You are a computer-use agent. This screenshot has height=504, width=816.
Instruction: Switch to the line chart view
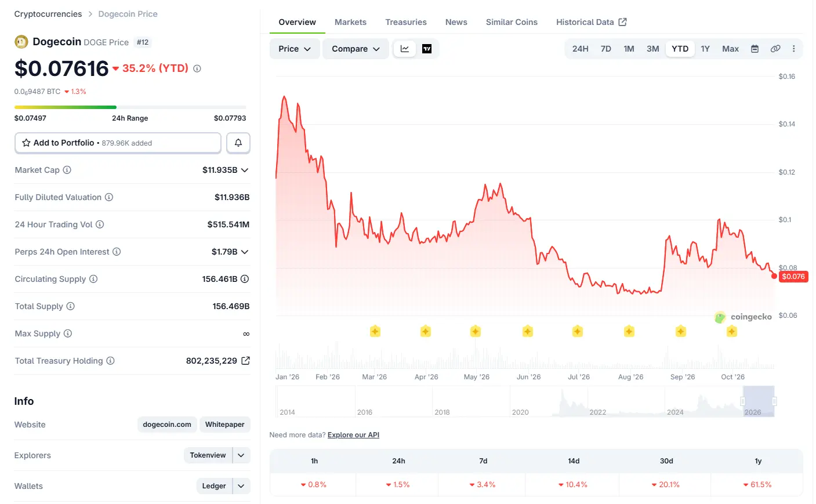[405, 49]
